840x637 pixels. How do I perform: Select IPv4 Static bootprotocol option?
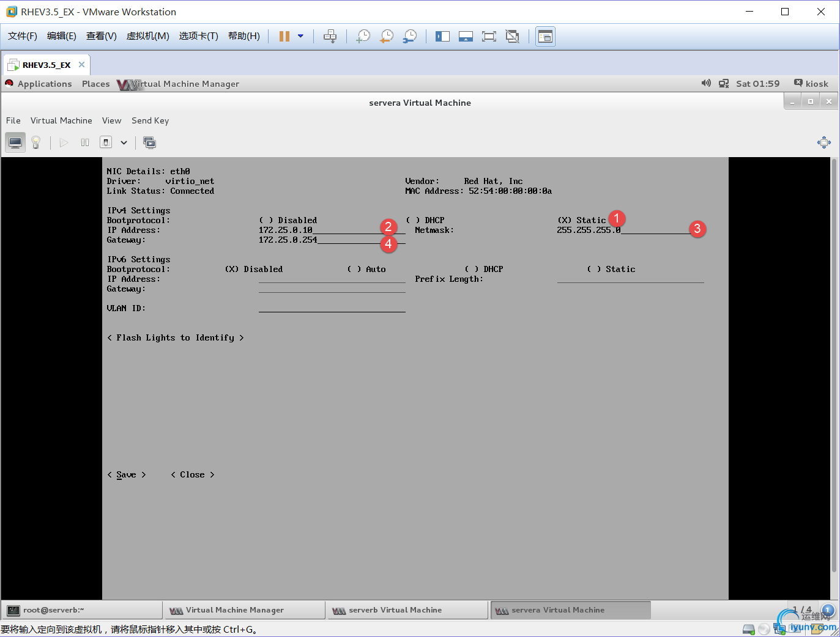(582, 220)
